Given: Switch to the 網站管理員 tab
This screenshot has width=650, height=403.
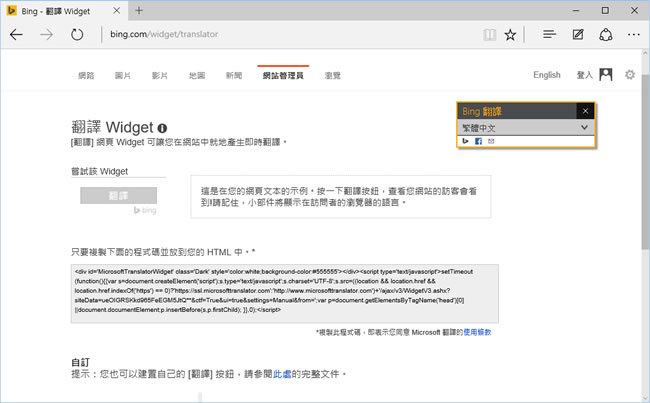Looking at the screenshot, I should [284, 75].
